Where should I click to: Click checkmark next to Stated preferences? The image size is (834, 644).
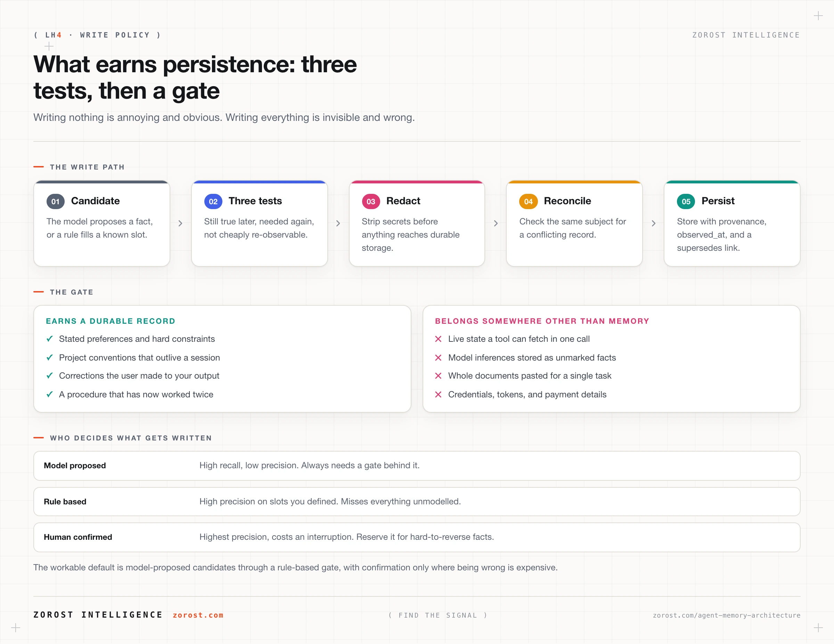tap(49, 339)
